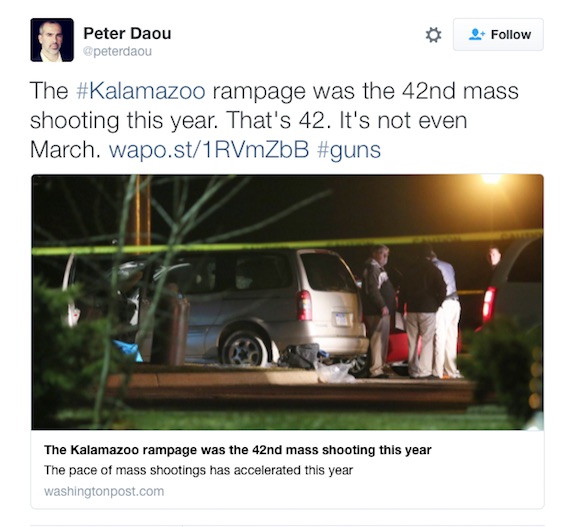This screenshot has width=573, height=527.
Task: Select the tweet text 'That's 42.'
Action: click(x=276, y=120)
